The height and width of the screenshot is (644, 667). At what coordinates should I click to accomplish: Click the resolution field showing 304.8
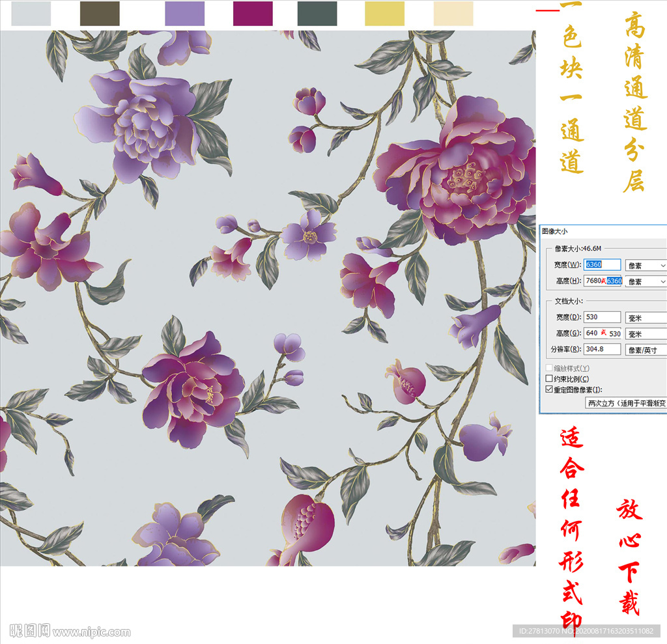pyautogui.click(x=602, y=350)
